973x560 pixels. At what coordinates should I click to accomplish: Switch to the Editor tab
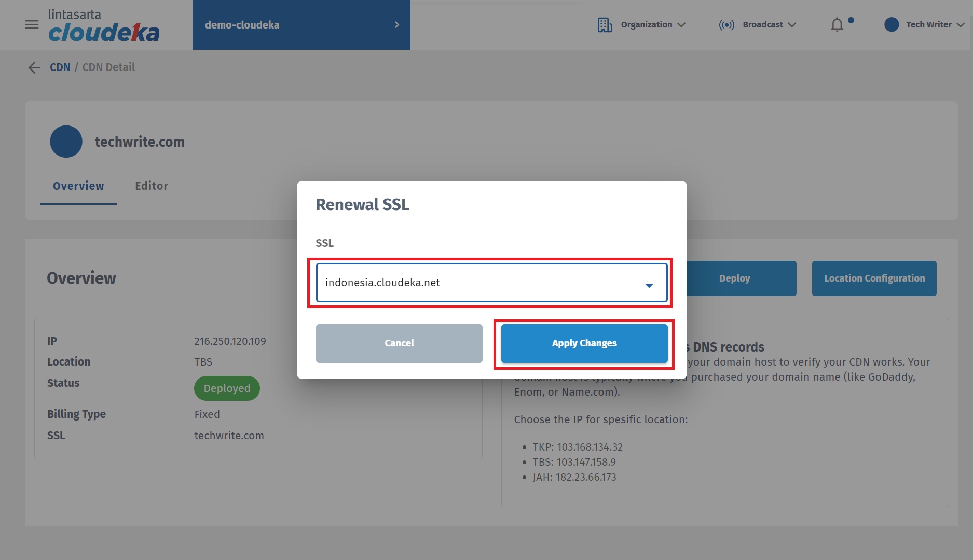click(152, 186)
